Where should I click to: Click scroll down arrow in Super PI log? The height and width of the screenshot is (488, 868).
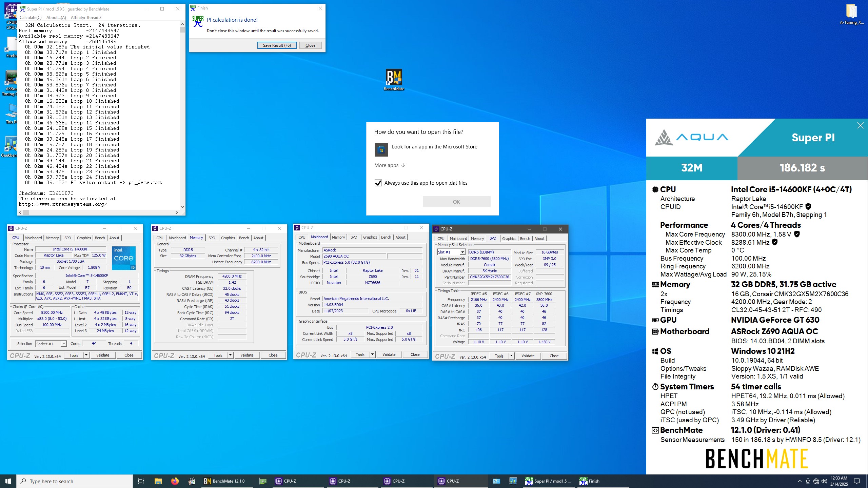(182, 207)
